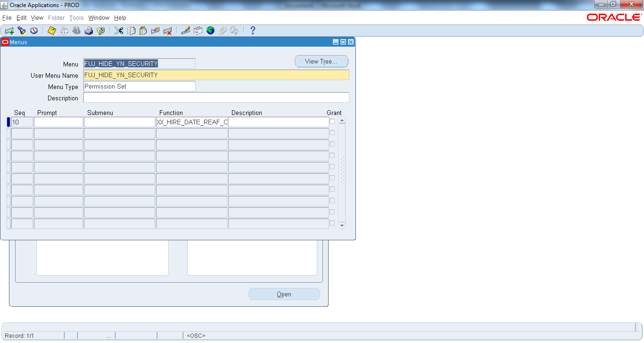The image size is (644, 343).
Task: Click the User Menu Name label
Action: tap(54, 75)
